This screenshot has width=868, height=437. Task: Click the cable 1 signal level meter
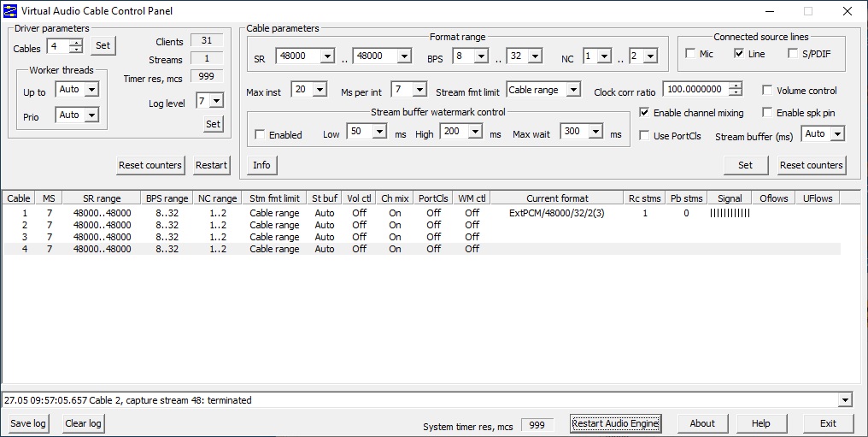[730, 213]
